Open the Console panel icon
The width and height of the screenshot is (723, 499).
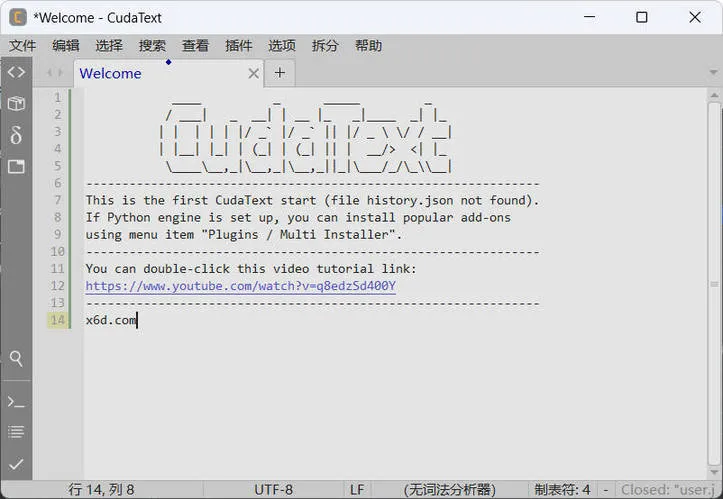[16, 402]
